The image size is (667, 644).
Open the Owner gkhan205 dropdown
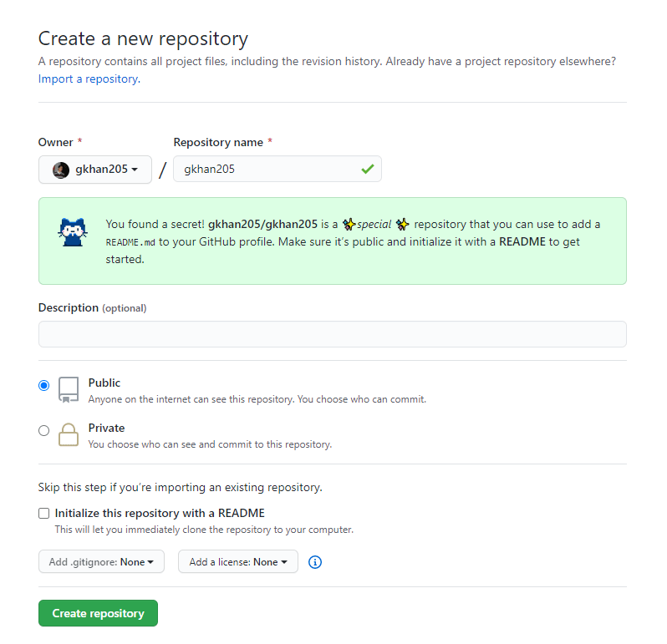coord(95,170)
